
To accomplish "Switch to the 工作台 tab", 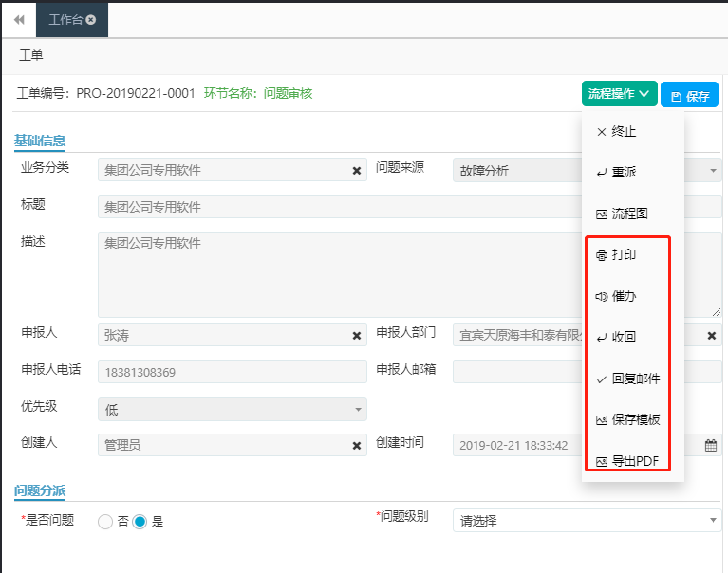I will point(65,19).
